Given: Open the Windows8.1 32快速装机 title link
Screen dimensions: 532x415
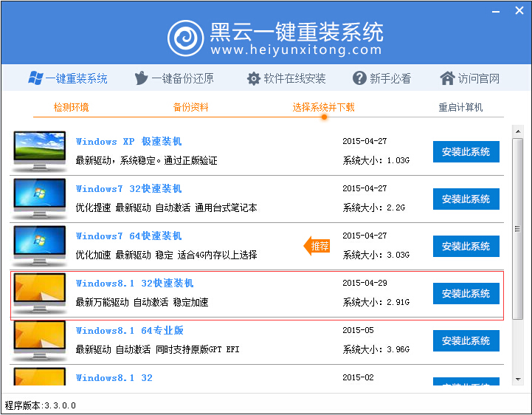Looking at the screenshot, I should [134, 284].
